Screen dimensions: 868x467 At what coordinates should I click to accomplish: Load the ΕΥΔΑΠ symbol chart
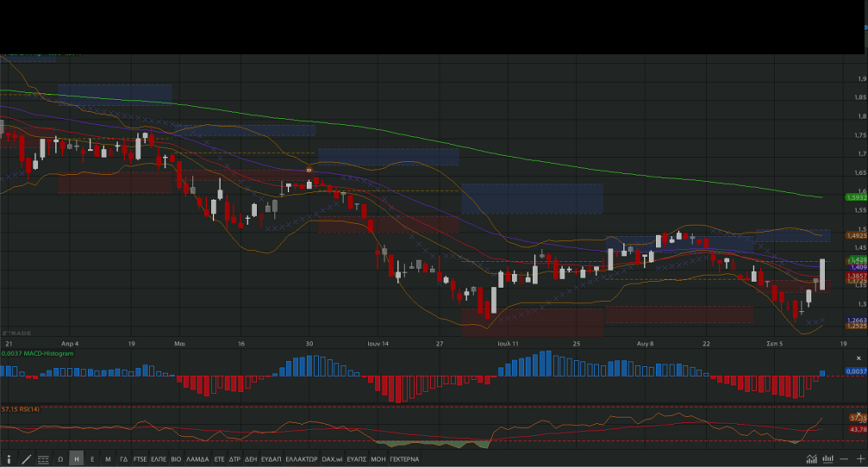pyautogui.click(x=272, y=459)
